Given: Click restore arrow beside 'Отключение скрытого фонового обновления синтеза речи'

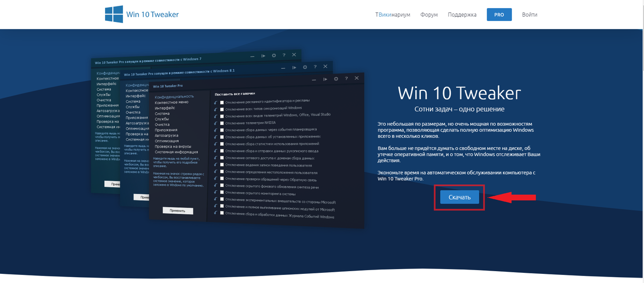Looking at the screenshot, I should 215,185.
